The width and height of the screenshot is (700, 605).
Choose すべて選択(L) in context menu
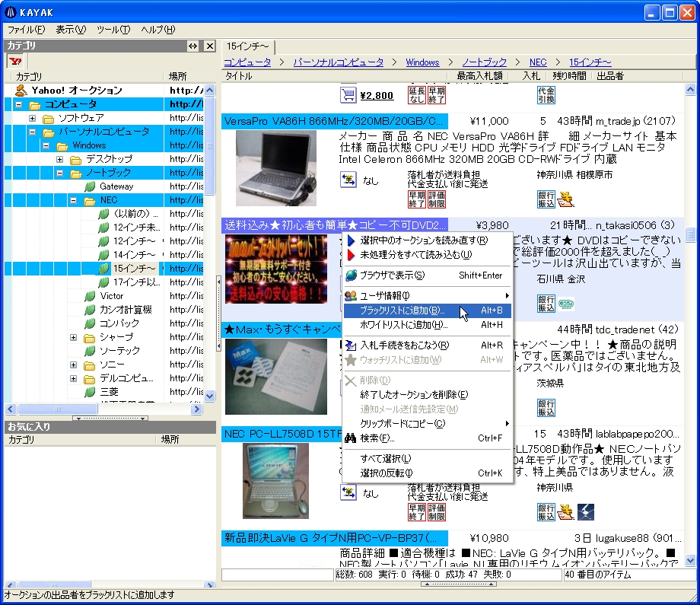coord(428,459)
